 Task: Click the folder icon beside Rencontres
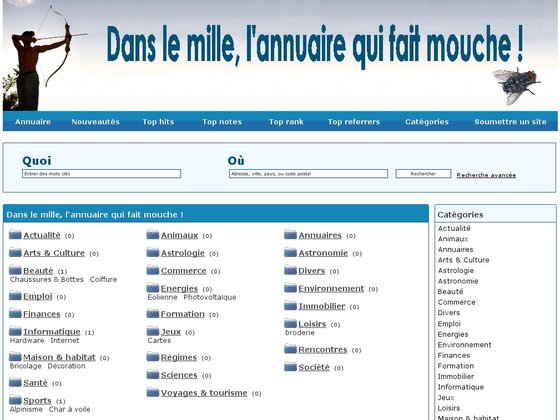pos(290,349)
